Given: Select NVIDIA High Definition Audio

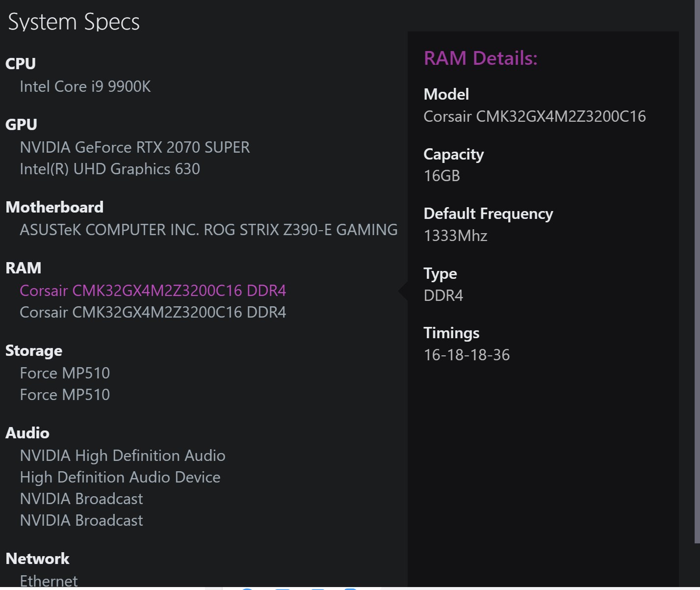Looking at the screenshot, I should coord(122,456).
